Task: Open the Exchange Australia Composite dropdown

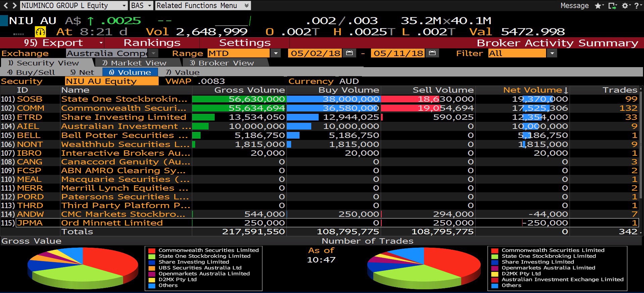Action: pyautogui.click(x=153, y=53)
